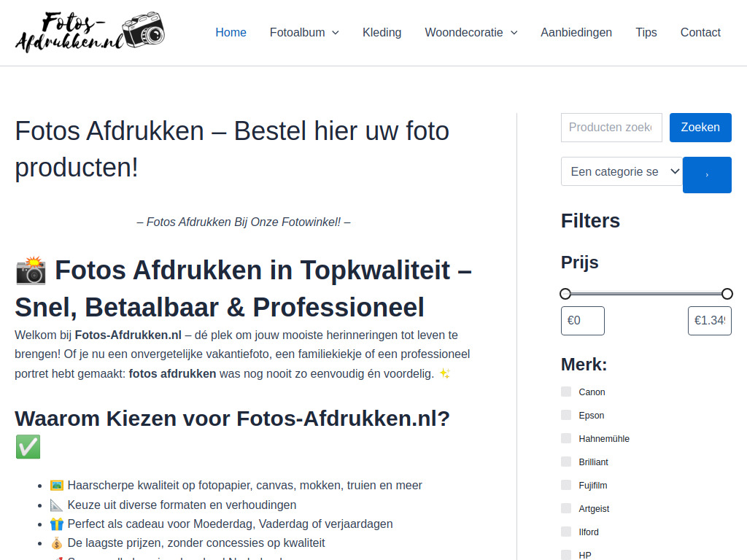Select the Hahnemühle brand checkbox
747x560 pixels.
(566, 438)
